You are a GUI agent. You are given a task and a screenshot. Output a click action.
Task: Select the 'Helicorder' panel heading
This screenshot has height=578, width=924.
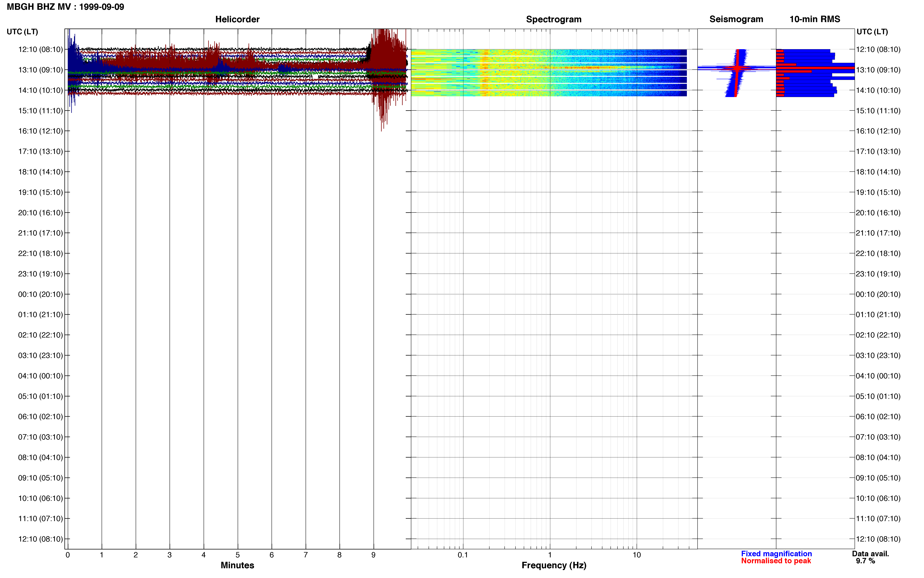click(237, 19)
